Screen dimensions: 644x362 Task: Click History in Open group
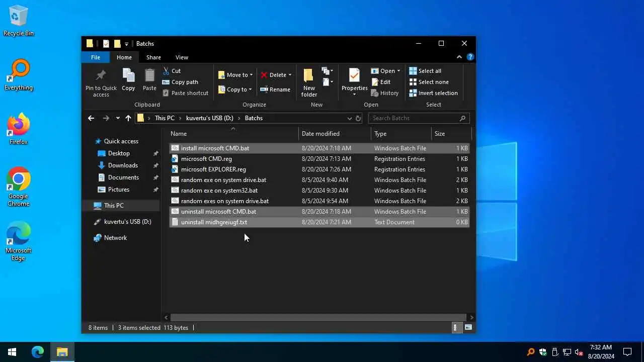[x=385, y=93]
